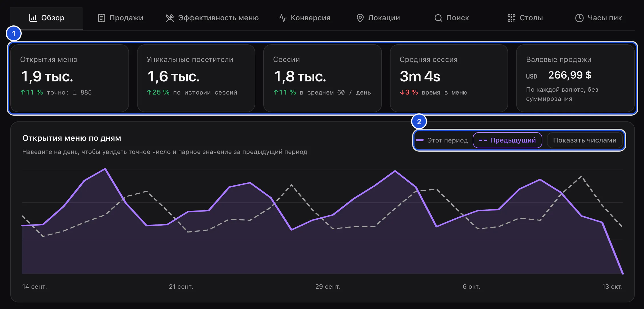Click the Показать числами button
644x309 pixels.
pos(585,140)
